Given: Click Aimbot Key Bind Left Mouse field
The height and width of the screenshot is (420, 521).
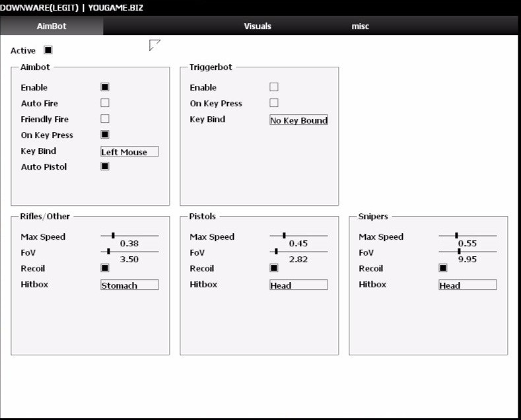Looking at the screenshot, I should pos(129,151).
